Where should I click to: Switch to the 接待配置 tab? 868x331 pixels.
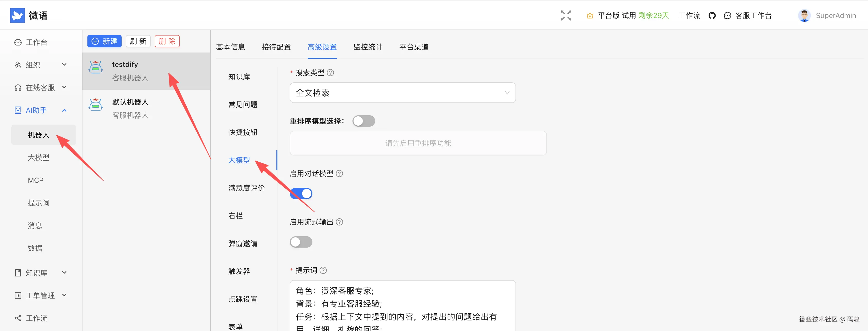(276, 47)
